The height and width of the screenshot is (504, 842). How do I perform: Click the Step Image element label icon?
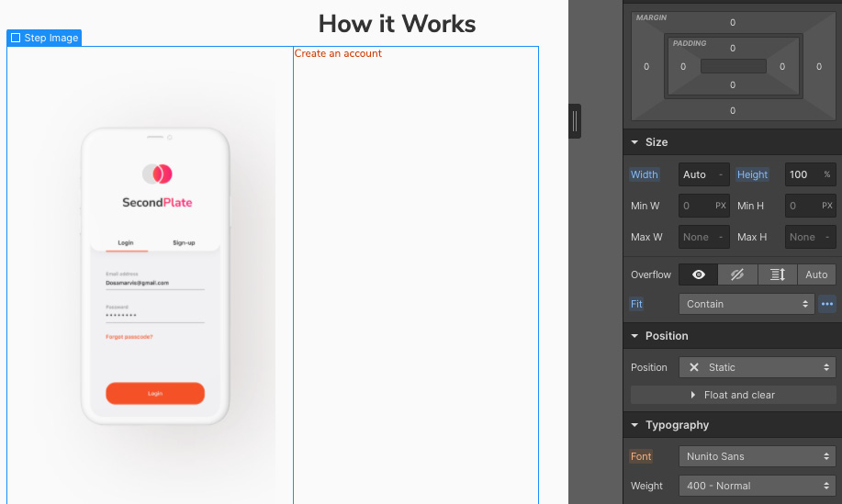[16, 38]
